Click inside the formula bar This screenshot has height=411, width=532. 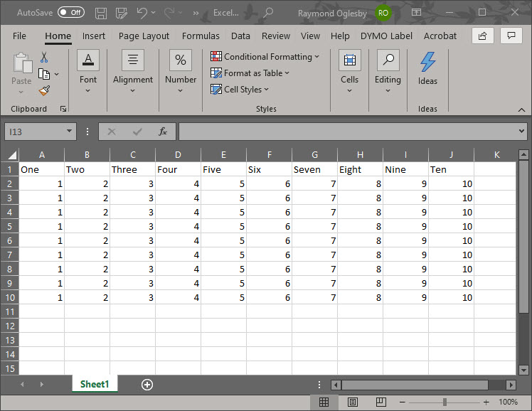click(x=347, y=132)
